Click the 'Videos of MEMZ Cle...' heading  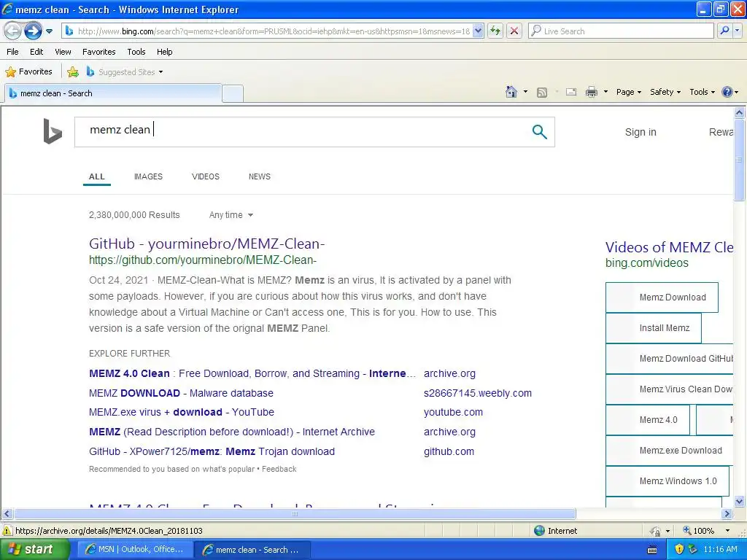pyautogui.click(x=669, y=247)
